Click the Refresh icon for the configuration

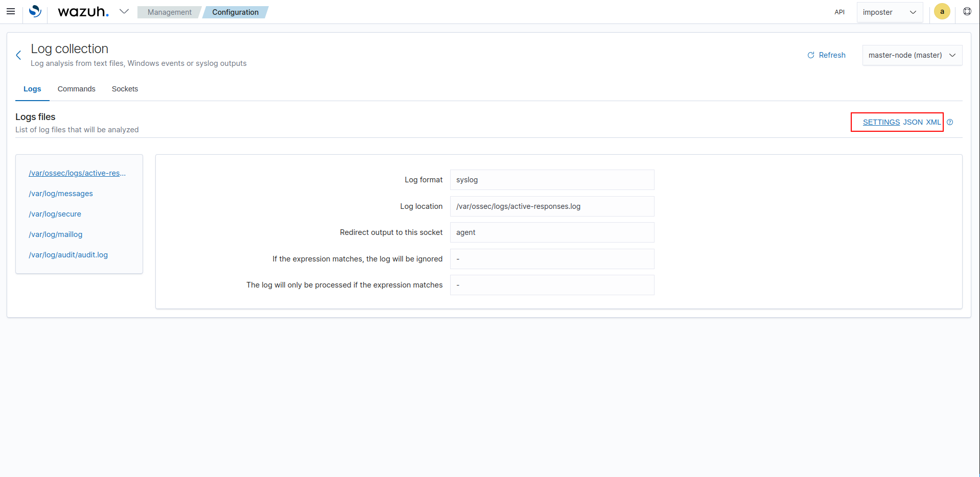point(811,55)
